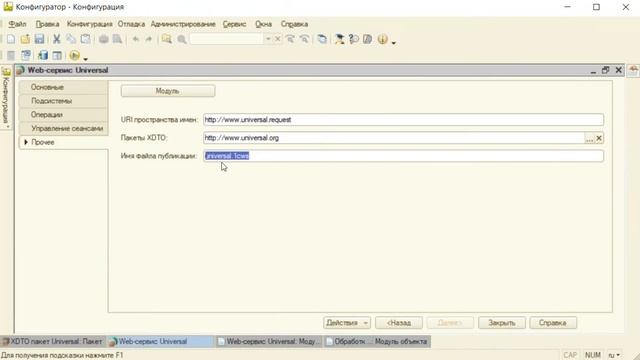This screenshot has height=360, width=640.
Task: Click the Имя файла публикации input field
Action: coord(403,156)
